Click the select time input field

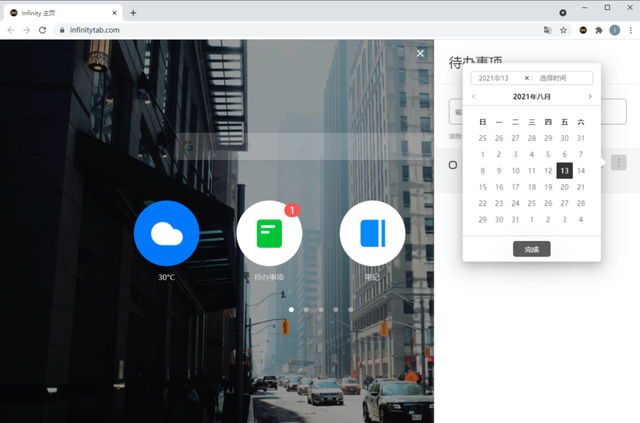click(x=563, y=78)
